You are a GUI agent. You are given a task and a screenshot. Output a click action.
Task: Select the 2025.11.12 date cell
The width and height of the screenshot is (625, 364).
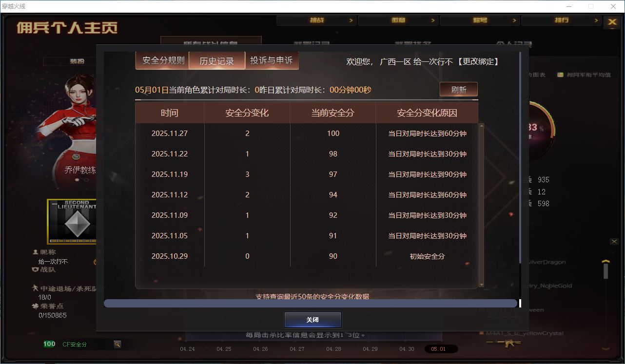click(x=170, y=195)
